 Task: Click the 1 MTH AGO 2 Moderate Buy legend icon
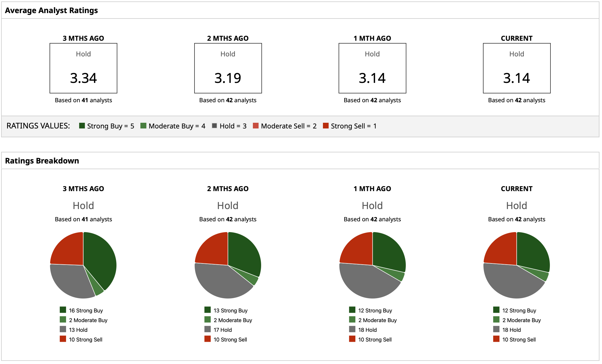(x=352, y=320)
